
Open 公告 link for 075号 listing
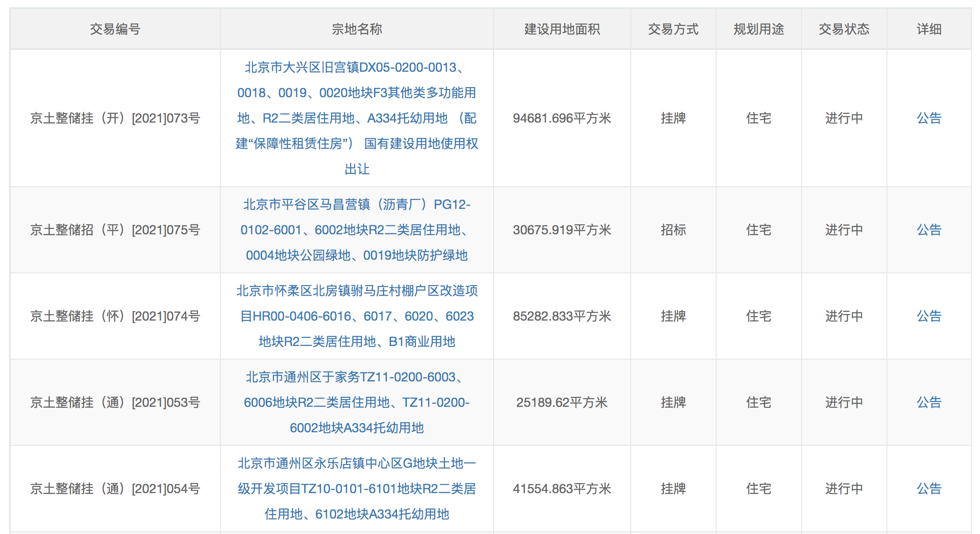(x=929, y=230)
